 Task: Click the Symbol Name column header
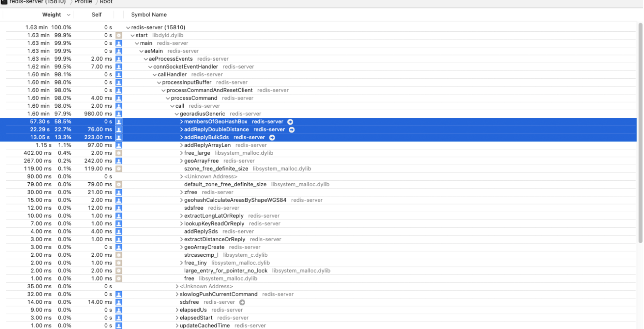[x=149, y=15]
